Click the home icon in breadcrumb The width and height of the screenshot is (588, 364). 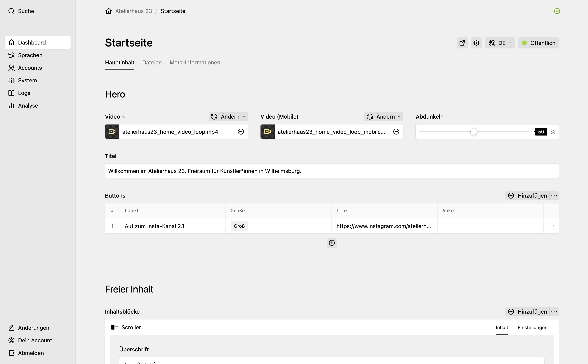click(109, 11)
